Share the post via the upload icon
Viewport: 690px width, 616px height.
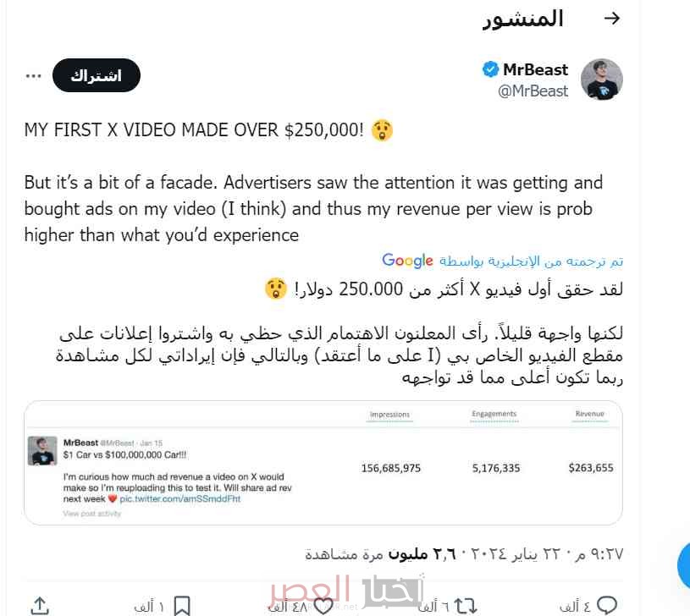coord(40,606)
